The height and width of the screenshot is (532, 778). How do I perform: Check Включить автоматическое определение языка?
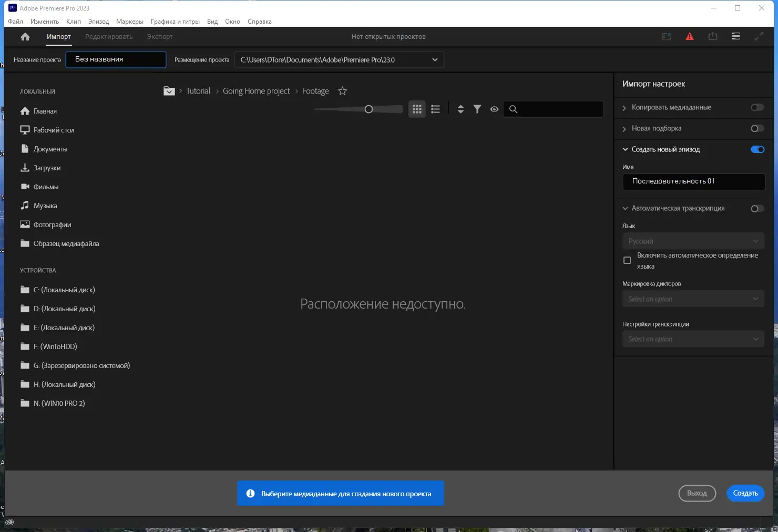pyautogui.click(x=627, y=260)
